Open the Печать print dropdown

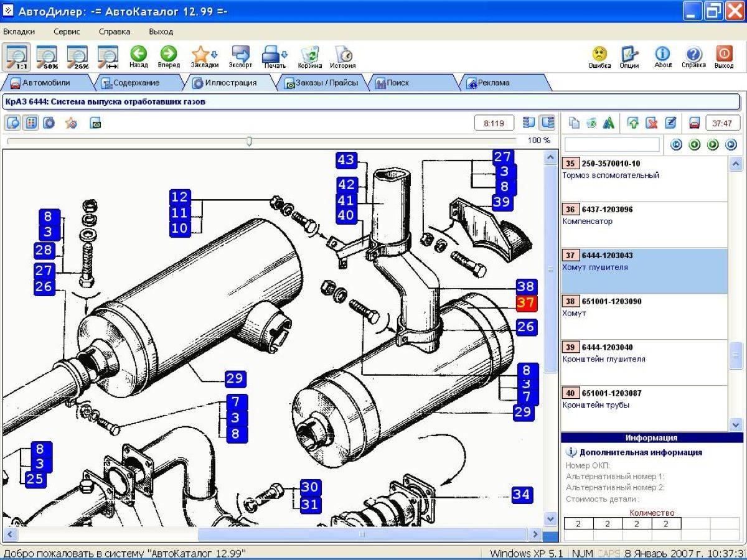click(x=275, y=57)
